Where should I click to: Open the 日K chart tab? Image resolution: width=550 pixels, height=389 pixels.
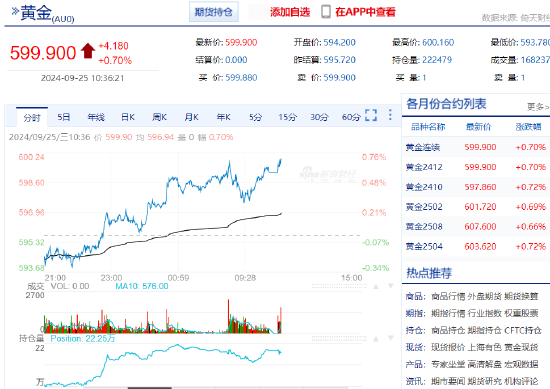128,117
